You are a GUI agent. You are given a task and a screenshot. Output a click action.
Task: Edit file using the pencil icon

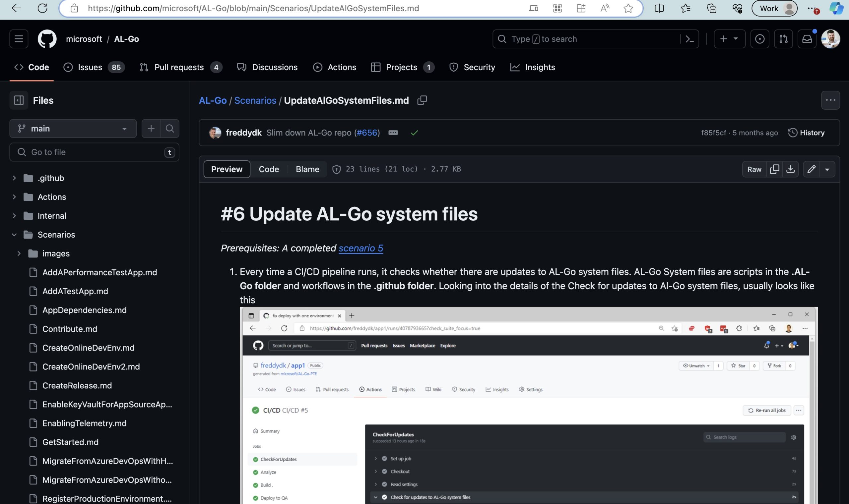811,169
